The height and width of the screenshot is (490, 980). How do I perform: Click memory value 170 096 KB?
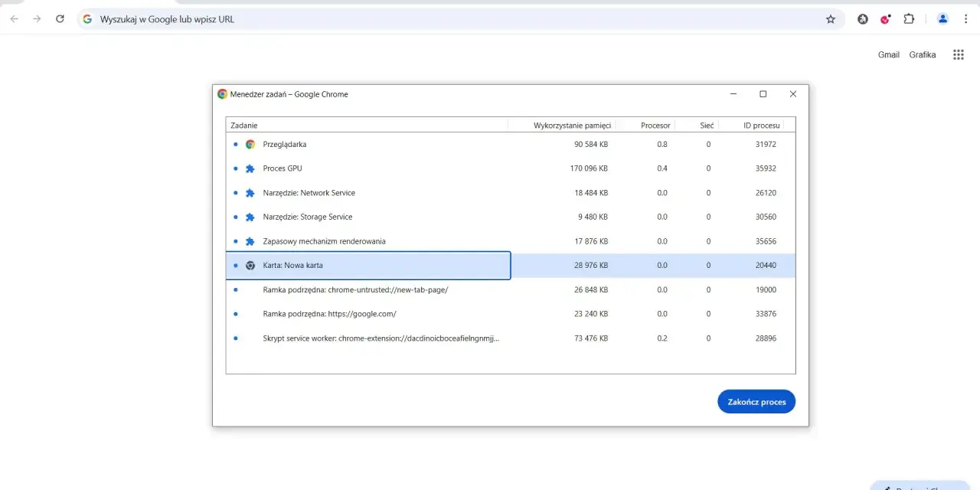tap(589, 168)
